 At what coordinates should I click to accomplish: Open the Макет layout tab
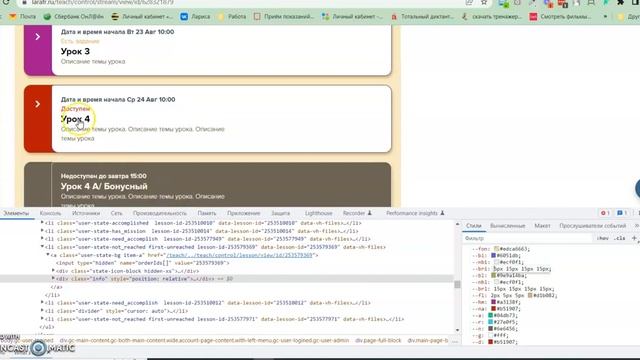coord(542,226)
